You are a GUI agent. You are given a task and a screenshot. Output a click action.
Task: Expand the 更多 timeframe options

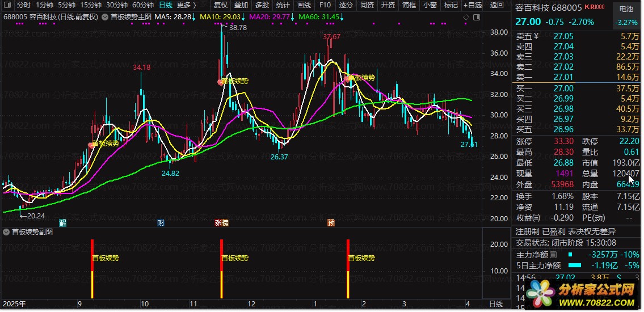[x=186, y=5]
